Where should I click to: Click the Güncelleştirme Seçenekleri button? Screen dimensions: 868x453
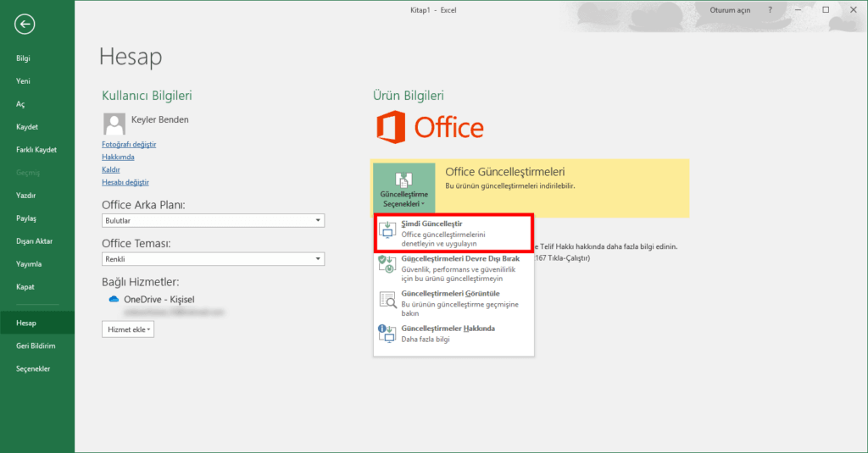(x=404, y=188)
